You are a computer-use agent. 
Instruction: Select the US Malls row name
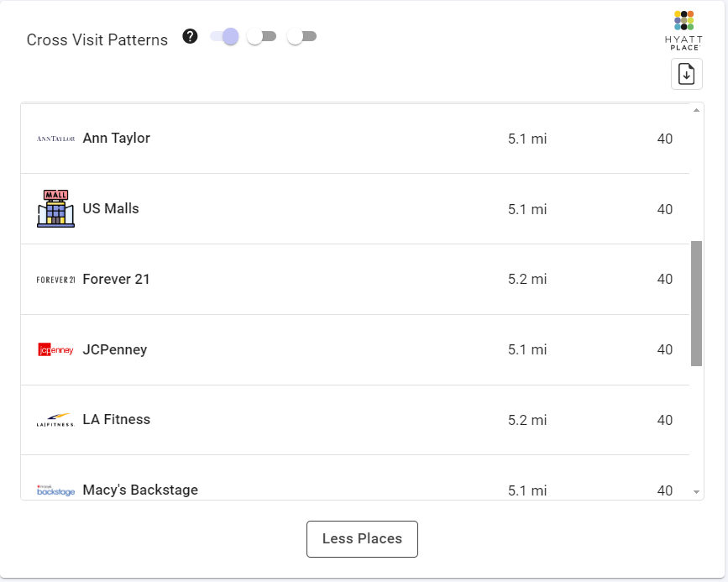coord(111,208)
